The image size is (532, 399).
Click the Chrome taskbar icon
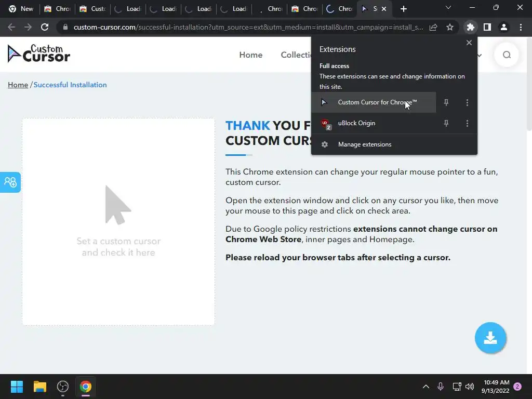86,387
